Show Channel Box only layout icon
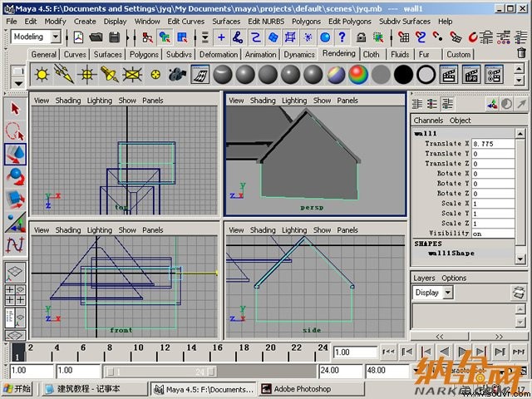 point(417,104)
